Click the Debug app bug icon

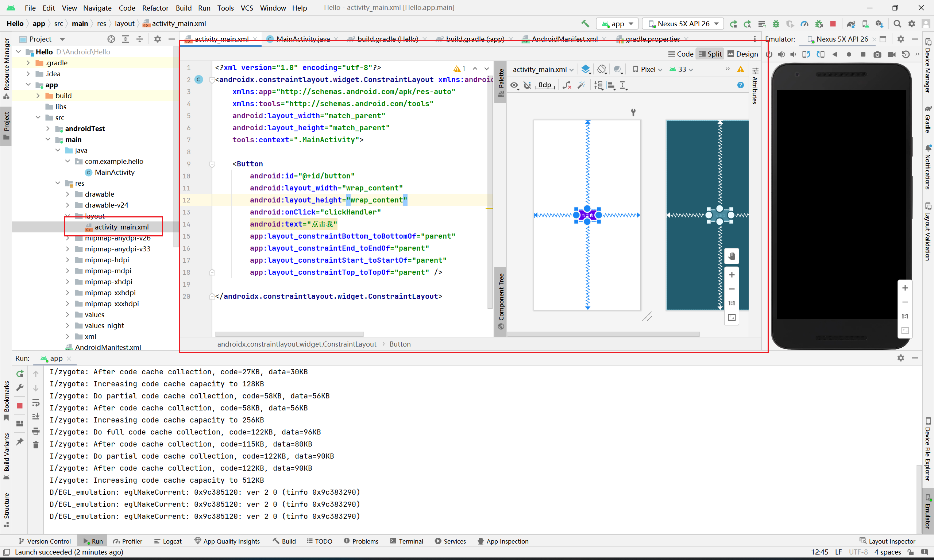776,24
